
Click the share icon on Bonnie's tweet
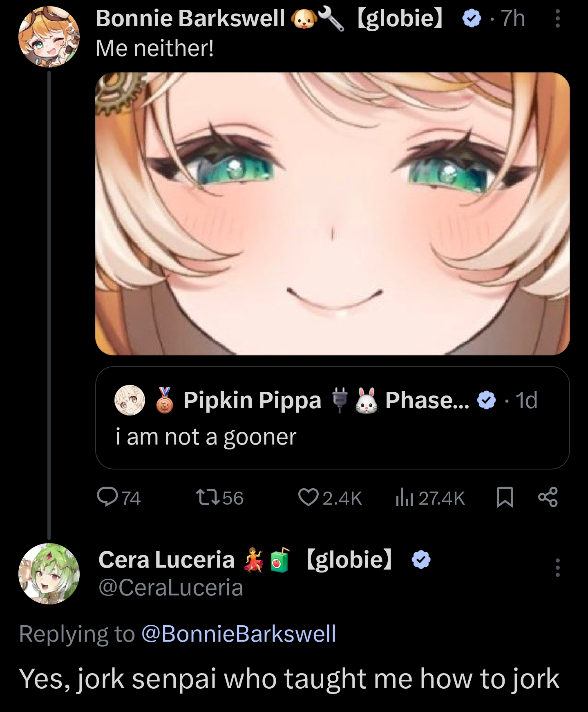point(548,497)
